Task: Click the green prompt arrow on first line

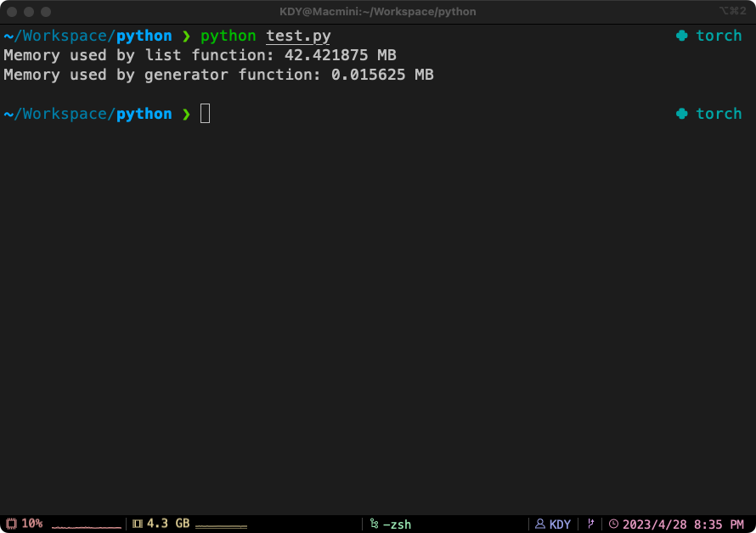Action: tap(186, 36)
